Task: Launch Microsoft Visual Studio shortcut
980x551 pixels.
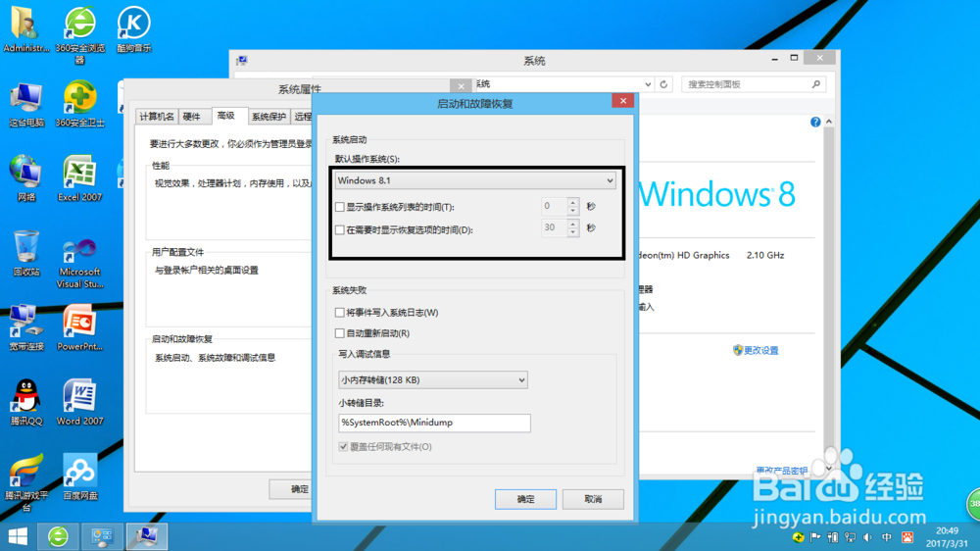Action: [x=80, y=263]
